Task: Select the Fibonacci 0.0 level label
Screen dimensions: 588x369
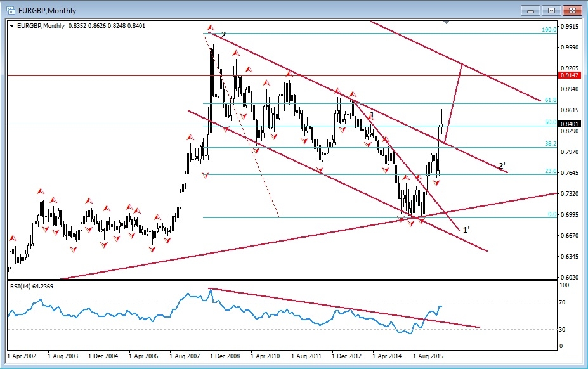Action: (551, 214)
